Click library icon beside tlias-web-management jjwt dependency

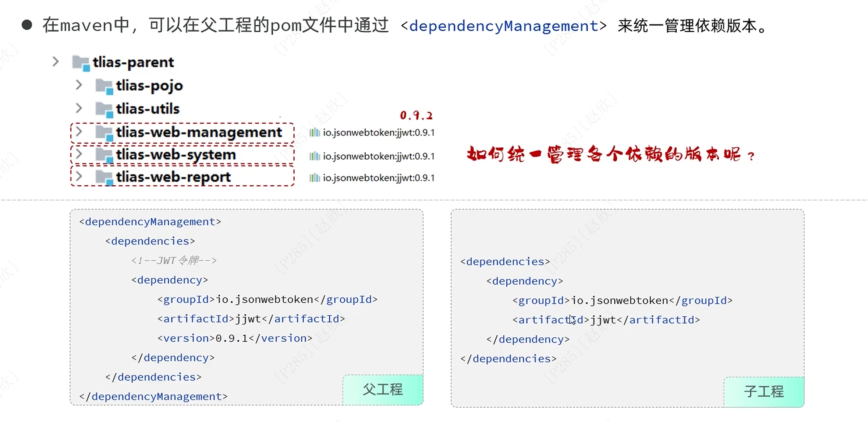314,133
